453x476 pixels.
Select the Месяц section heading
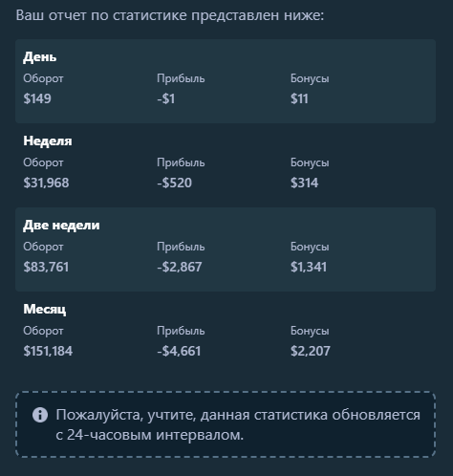click(x=45, y=309)
